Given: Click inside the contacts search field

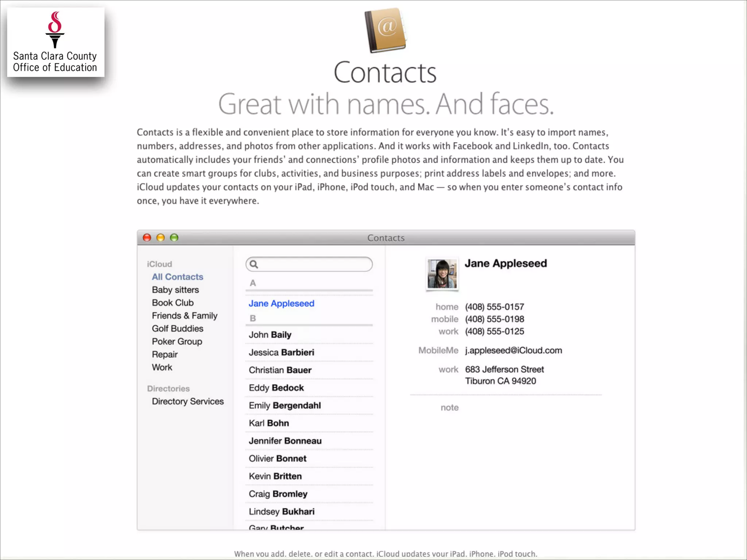Looking at the screenshot, I should click(x=314, y=264).
